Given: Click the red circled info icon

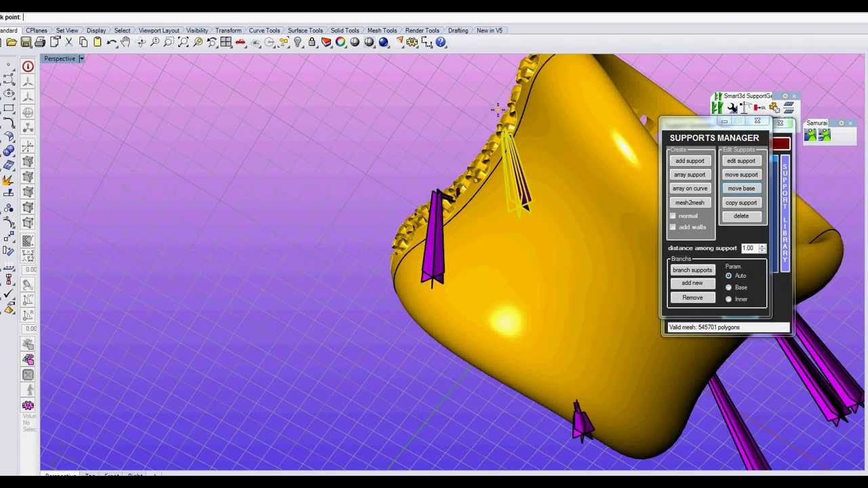Looking at the screenshot, I should [x=28, y=66].
